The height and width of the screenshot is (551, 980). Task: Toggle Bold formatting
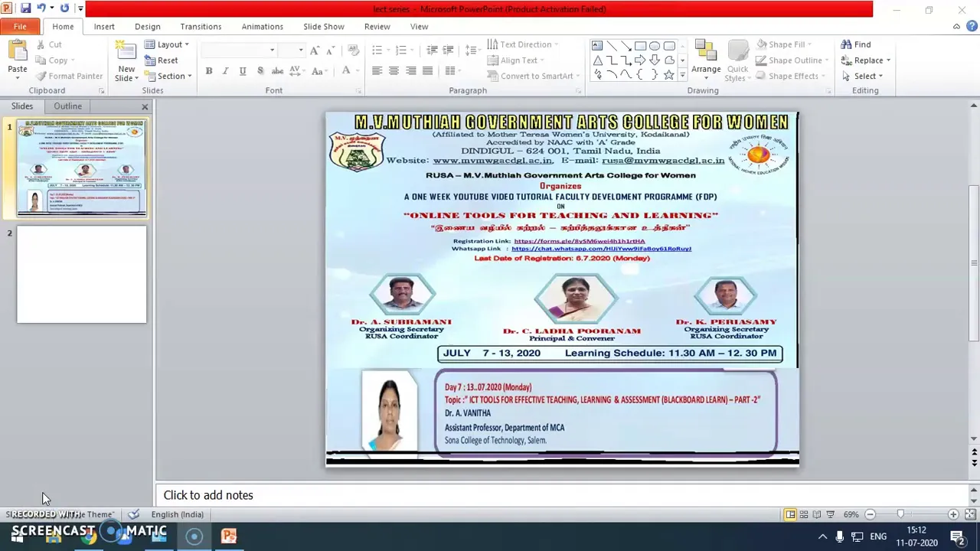208,71
